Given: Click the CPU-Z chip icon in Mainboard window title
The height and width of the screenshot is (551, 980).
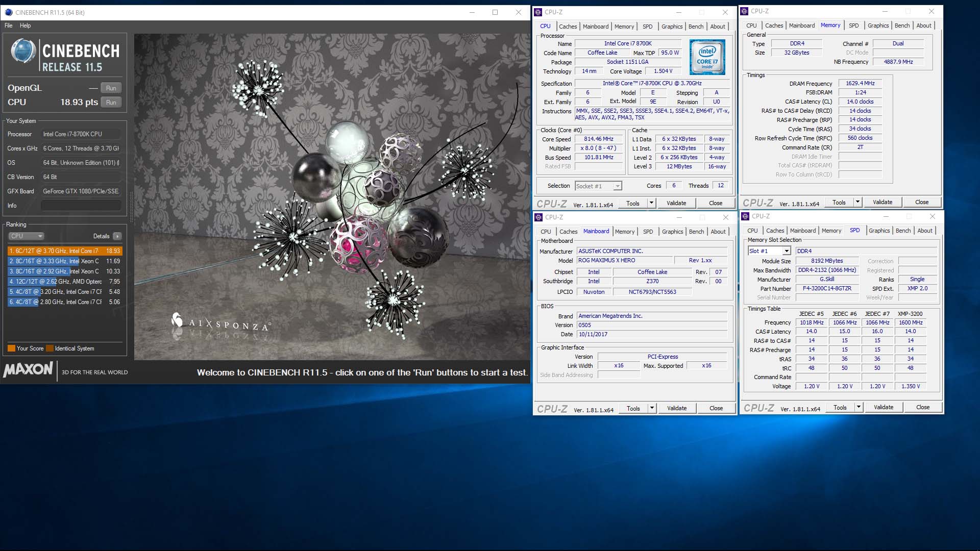Looking at the screenshot, I should click(539, 217).
